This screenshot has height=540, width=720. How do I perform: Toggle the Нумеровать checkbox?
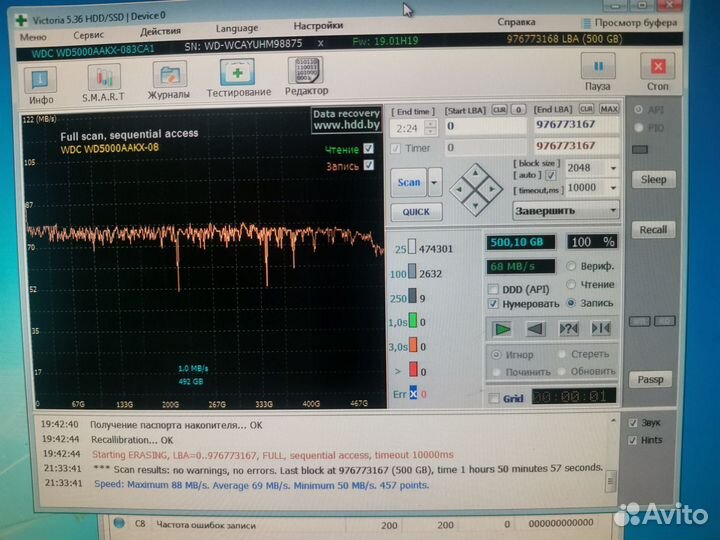point(494,303)
